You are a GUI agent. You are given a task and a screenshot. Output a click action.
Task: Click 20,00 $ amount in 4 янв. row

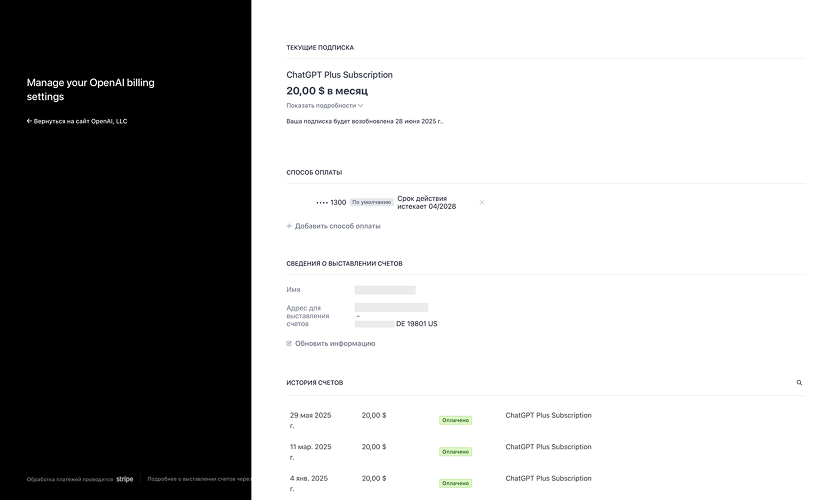tap(374, 479)
